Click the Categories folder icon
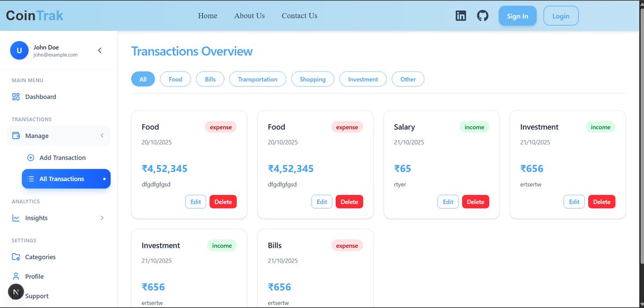Image resolution: width=644 pixels, height=308 pixels. [x=16, y=257]
